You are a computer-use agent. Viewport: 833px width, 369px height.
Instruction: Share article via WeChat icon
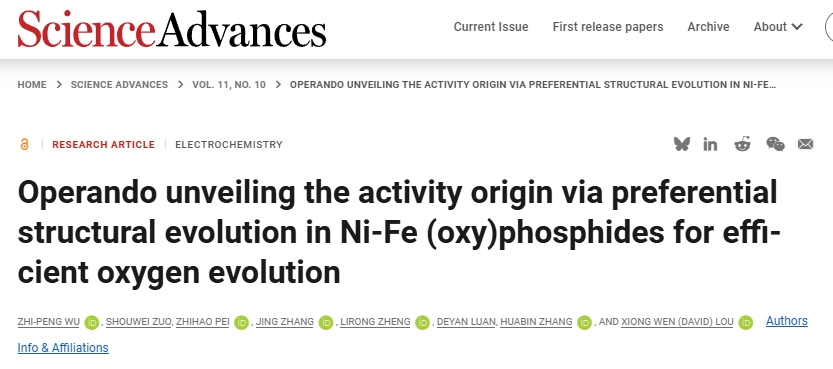pyautogui.click(x=775, y=144)
